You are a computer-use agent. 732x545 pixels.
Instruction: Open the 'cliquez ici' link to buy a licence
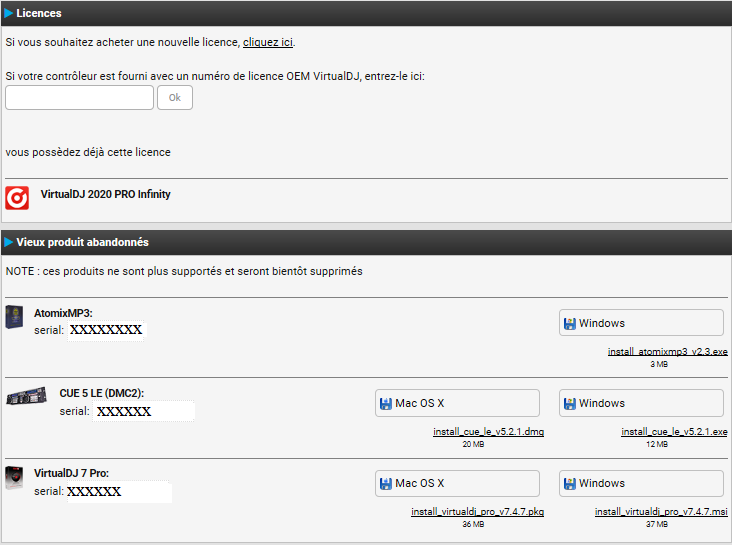point(268,42)
